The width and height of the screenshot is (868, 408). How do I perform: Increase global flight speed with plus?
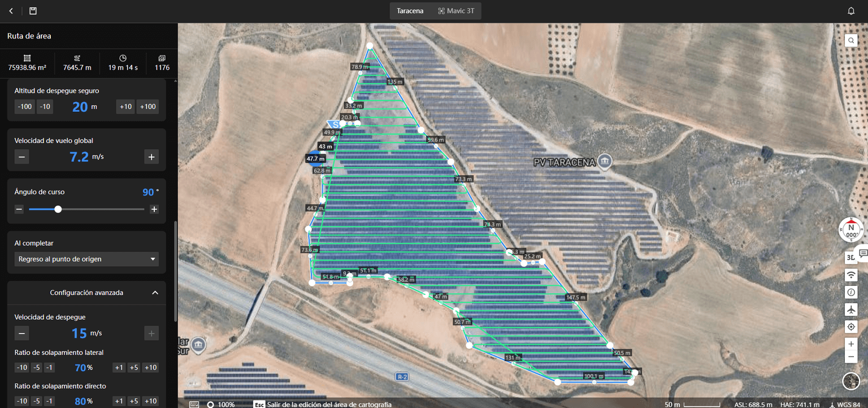point(151,157)
